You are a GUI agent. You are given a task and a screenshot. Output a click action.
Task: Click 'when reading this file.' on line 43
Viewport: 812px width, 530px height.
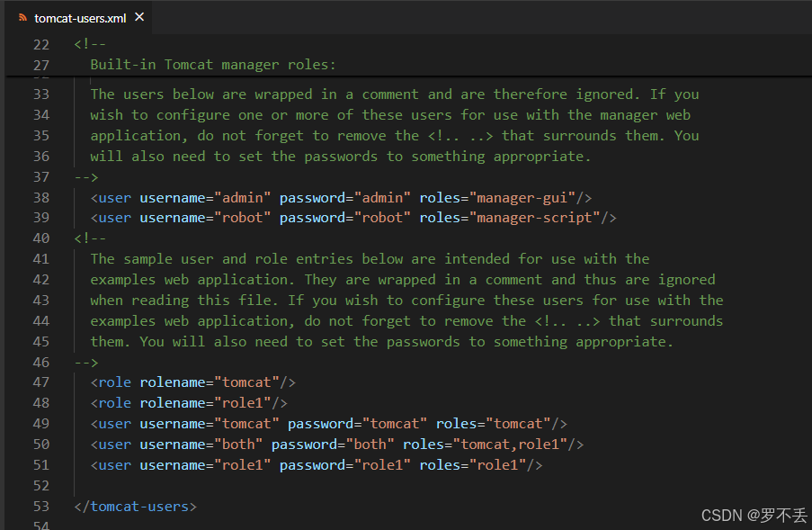184,301
